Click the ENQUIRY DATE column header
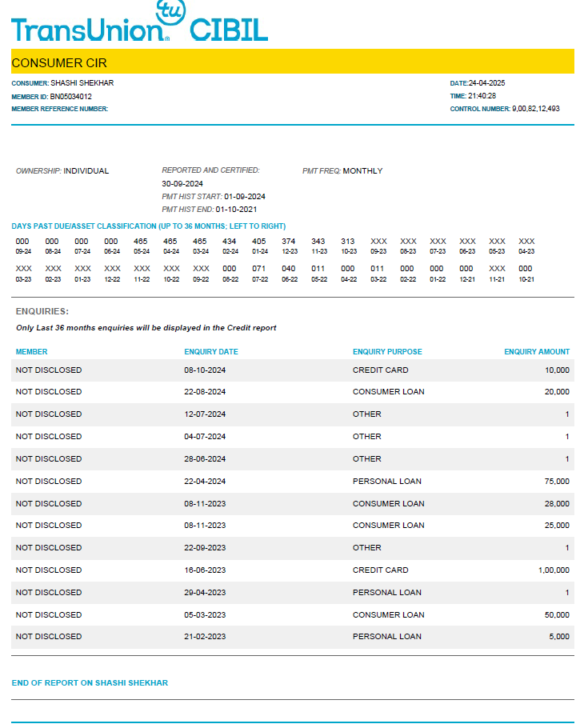588x728 pixels. (211, 352)
